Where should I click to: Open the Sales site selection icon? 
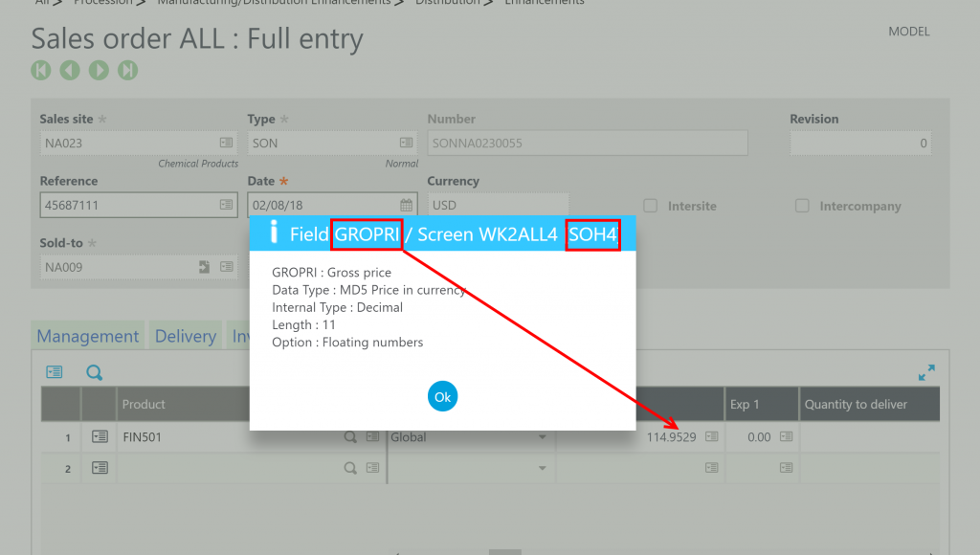pos(226,143)
